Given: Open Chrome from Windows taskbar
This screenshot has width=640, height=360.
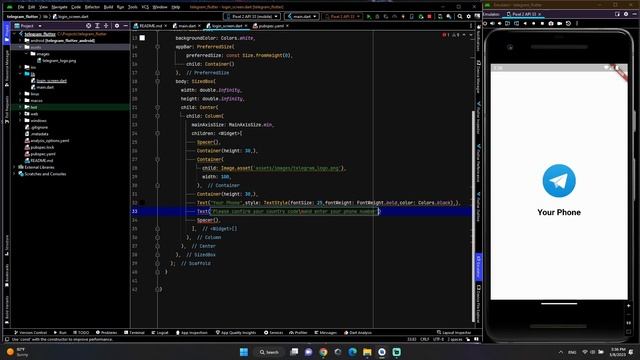Looking at the screenshot, I should pos(323,352).
